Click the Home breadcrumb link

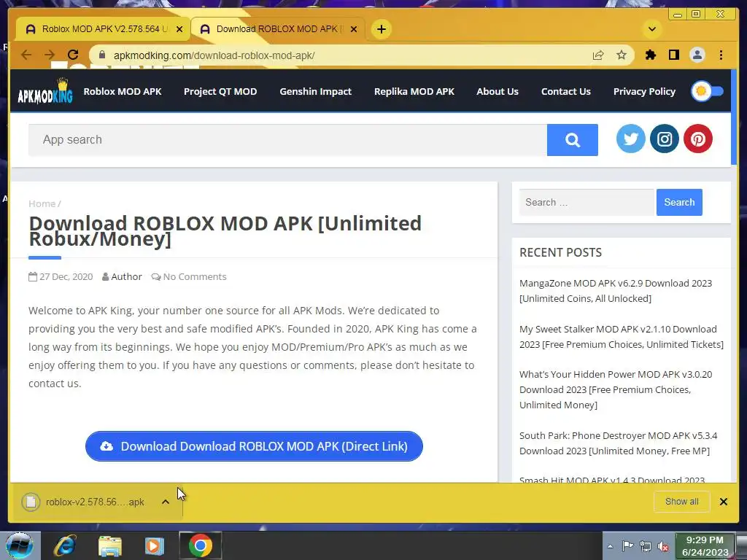point(42,204)
